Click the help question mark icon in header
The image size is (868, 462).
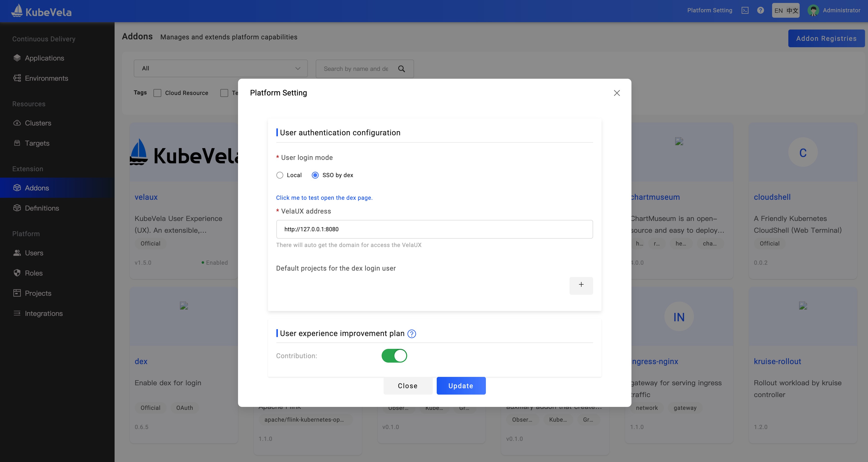pos(761,10)
